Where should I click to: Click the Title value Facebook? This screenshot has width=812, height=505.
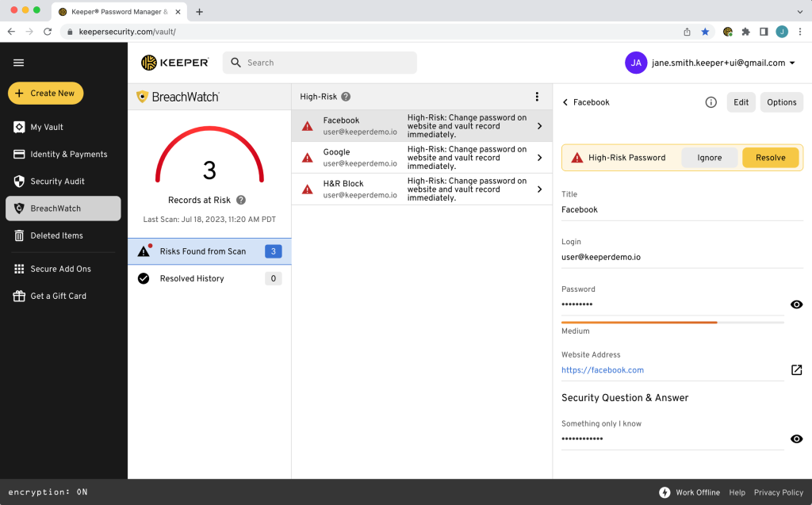(580, 209)
